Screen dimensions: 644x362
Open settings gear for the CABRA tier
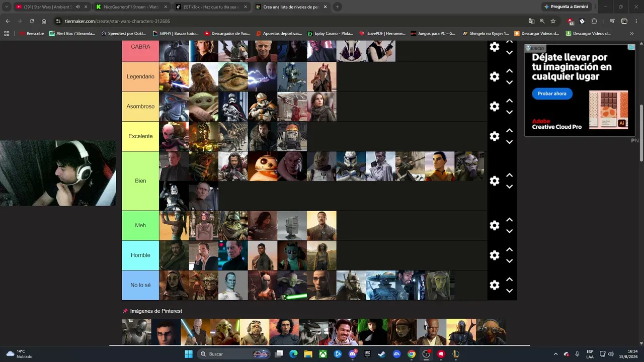pos(495,47)
